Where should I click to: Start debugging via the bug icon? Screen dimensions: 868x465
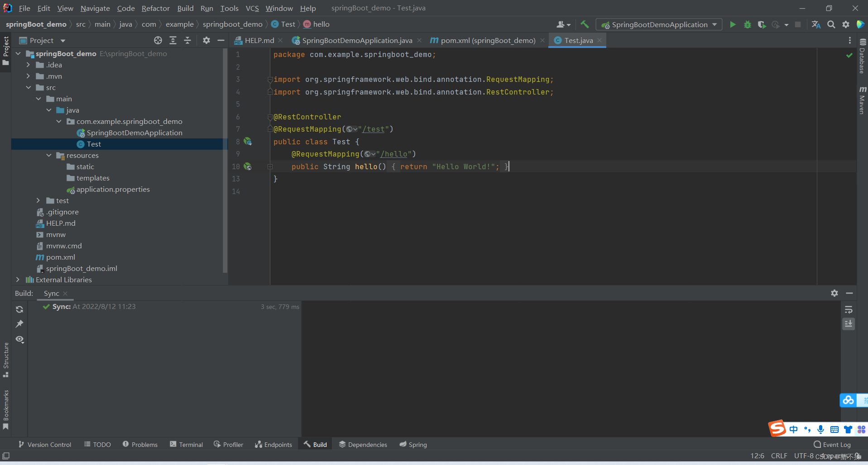[747, 24]
